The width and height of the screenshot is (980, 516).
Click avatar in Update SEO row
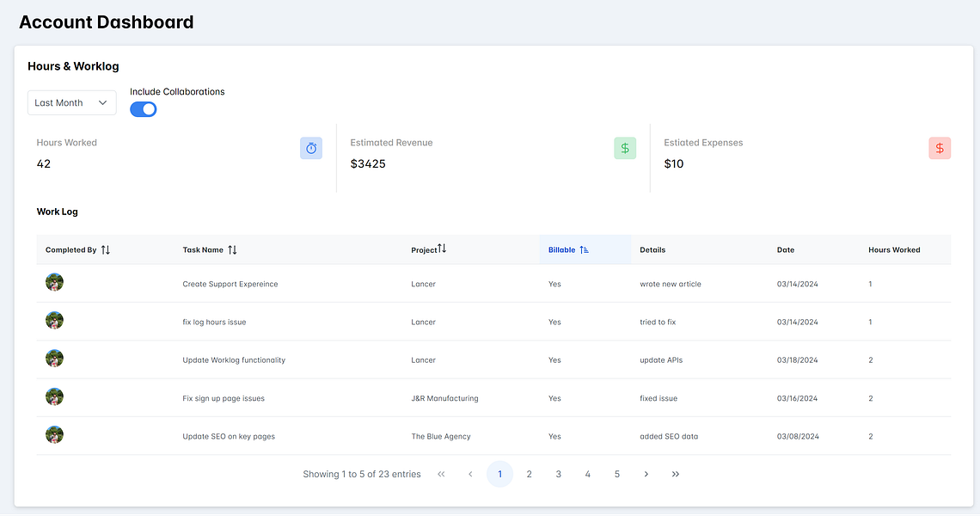[x=54, y=434]
